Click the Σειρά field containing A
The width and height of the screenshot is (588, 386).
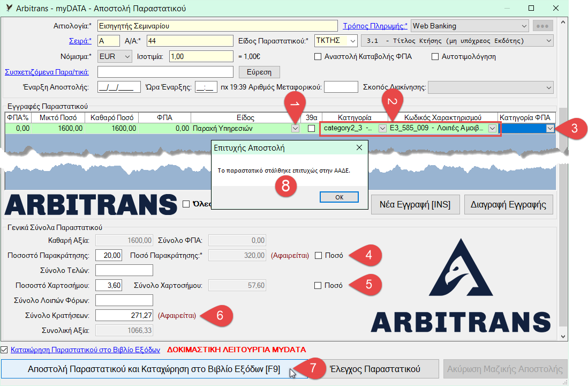(109, 41)
